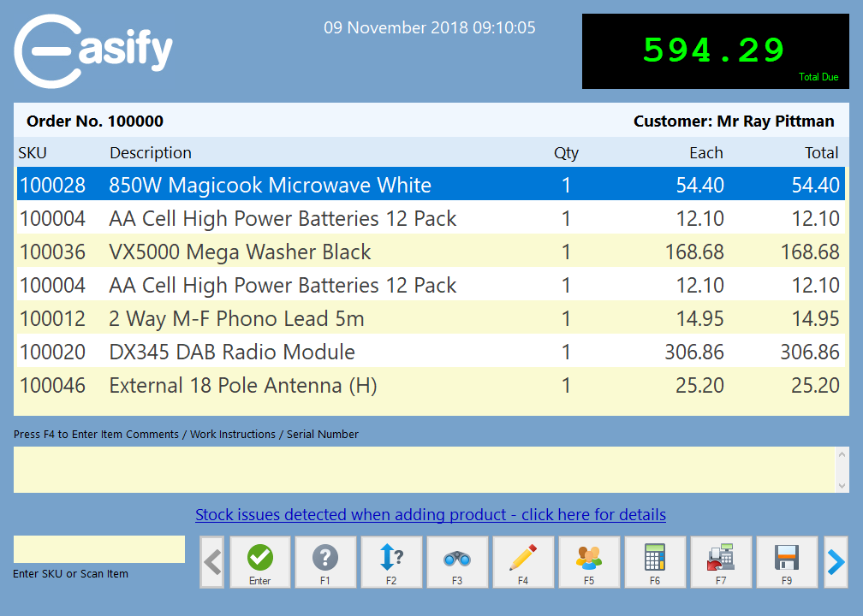
Task: Open the stock issues details link
Action: (x=431, y=515)
